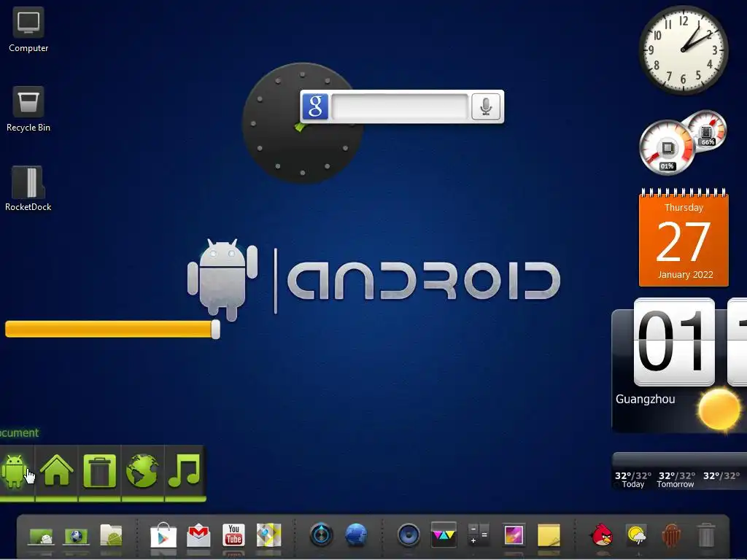Click the sun weather icon
Image resolution: width=747 pixels, height=560 pixels.
pos(719,410)
